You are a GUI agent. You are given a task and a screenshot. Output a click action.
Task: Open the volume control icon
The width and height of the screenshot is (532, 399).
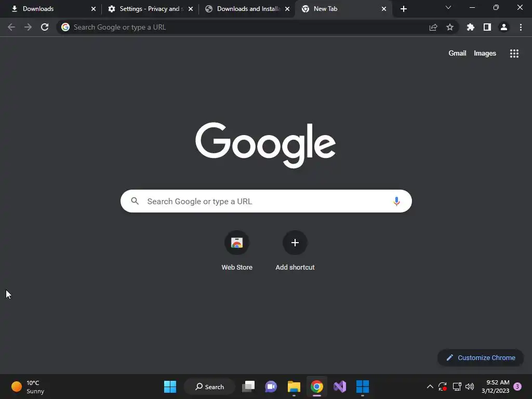point(470,387)
